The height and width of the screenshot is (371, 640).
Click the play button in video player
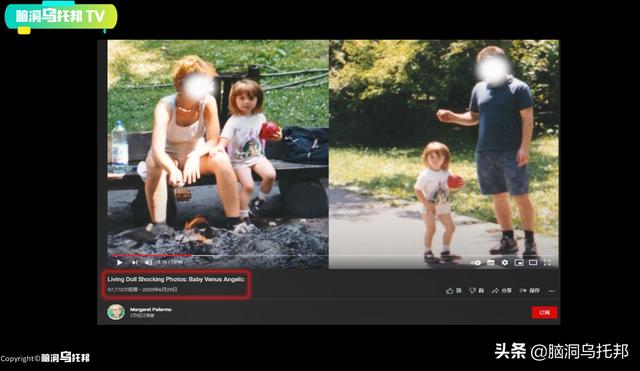coord(119,262)
